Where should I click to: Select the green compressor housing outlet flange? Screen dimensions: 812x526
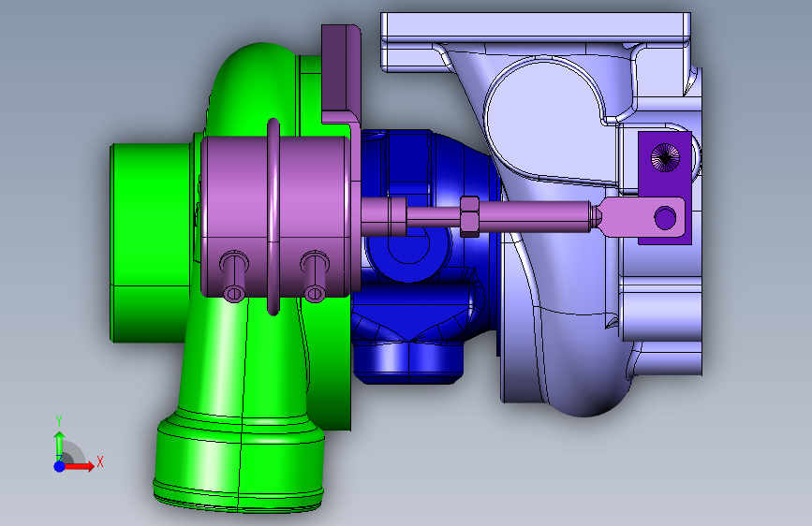[239, 460]
